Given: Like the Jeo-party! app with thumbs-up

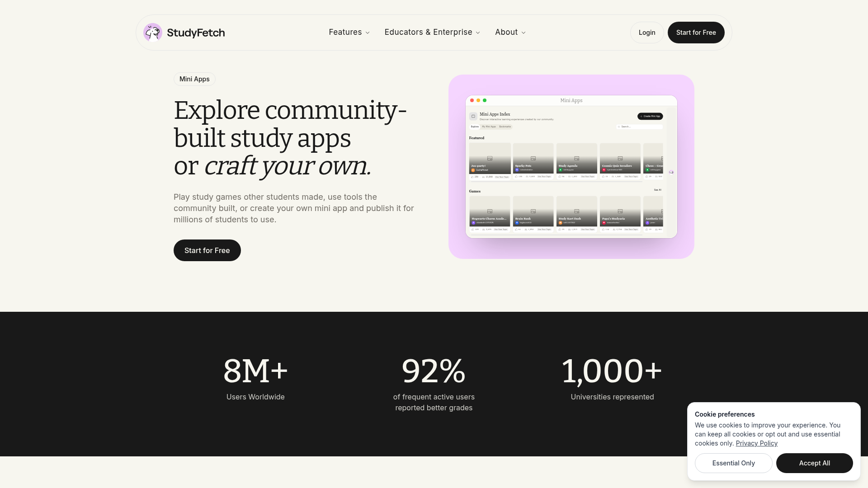Looking at the screenshot, I should click(x=472, y=177).
